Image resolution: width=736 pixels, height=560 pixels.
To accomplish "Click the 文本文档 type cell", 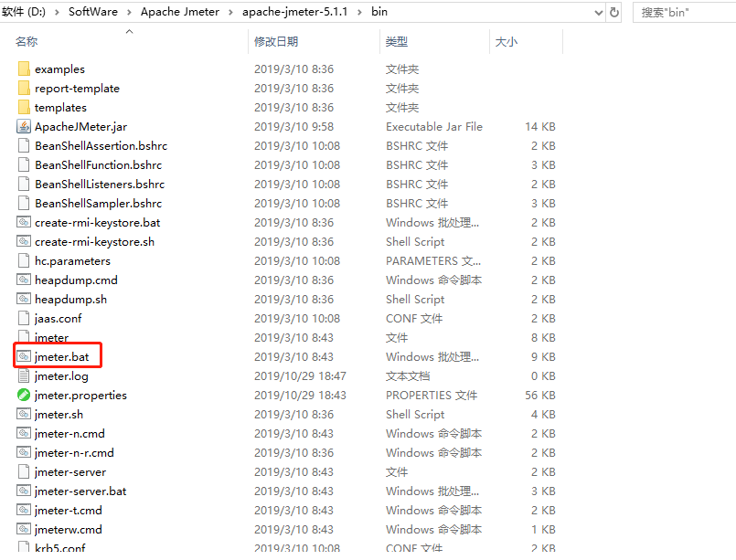I will pyautogui.click(x=408, y=376).
